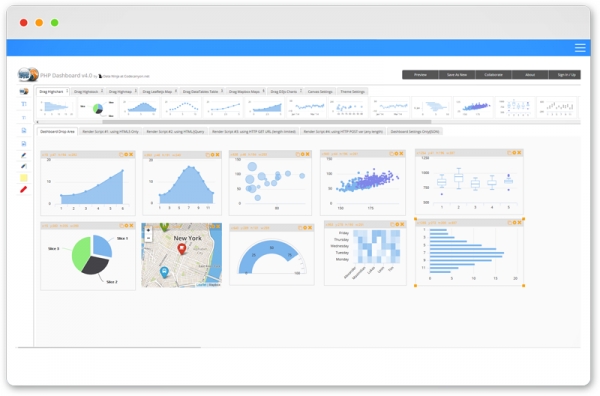
Task: Click the copy icon on the box plot widget
Action: 509,153
